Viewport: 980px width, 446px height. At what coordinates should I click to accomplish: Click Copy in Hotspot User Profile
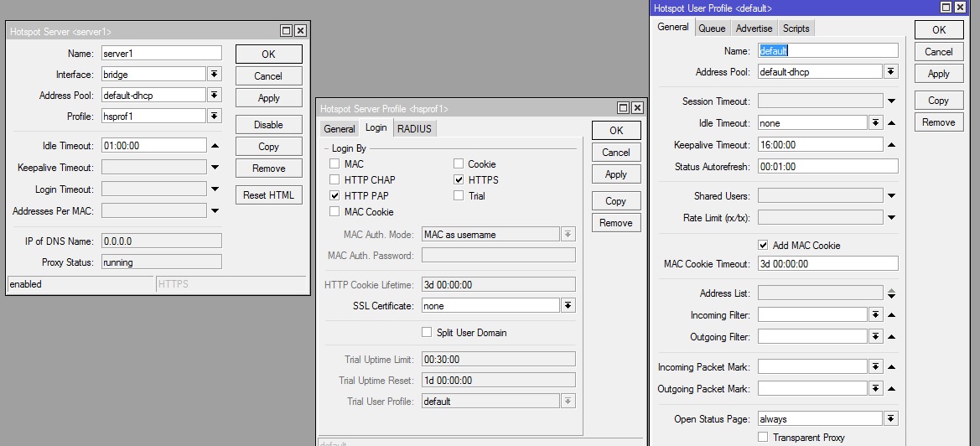939,101
